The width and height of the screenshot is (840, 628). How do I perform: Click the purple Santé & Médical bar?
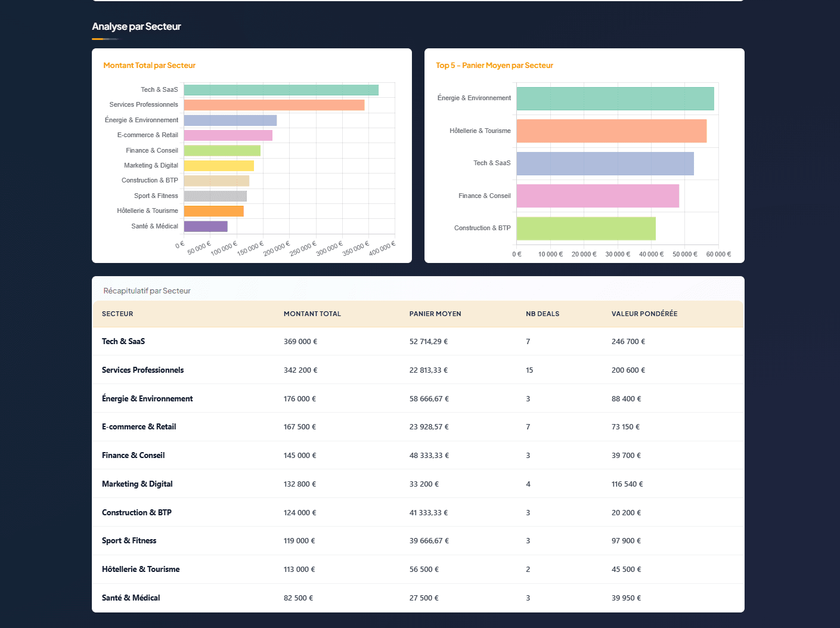click(206, 226)
